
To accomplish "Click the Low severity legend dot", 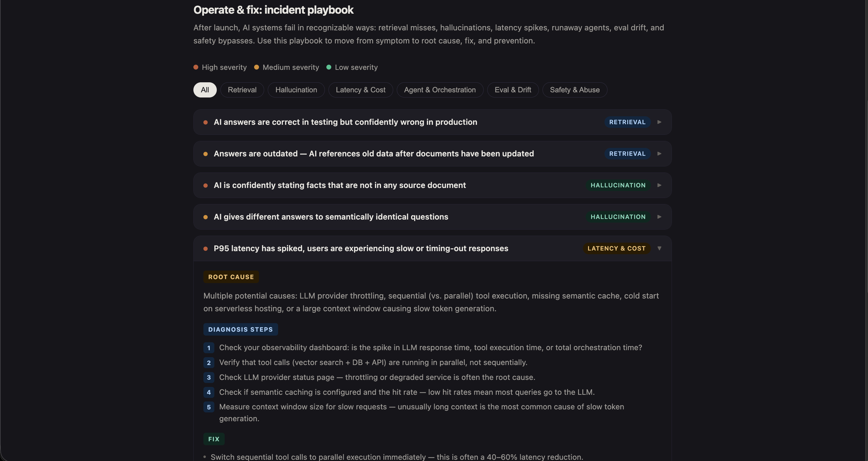I will (329, 67).
